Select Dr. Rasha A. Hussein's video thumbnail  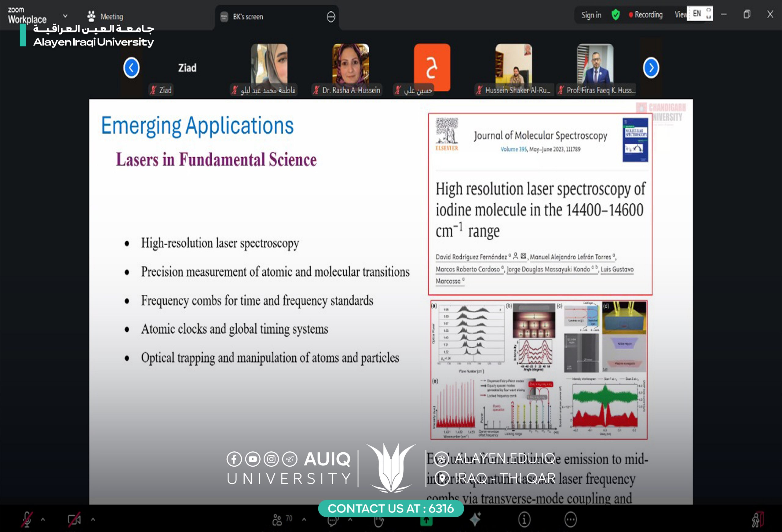[x=351, y=64]
